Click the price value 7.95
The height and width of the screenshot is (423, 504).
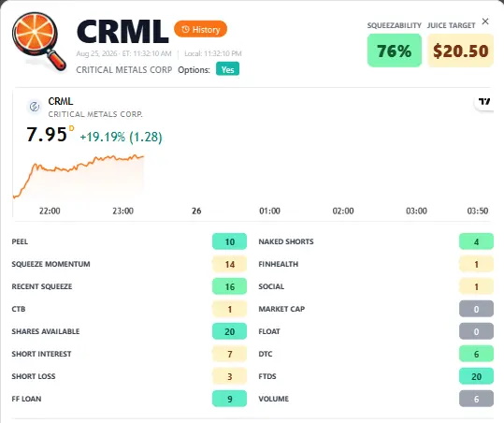click(x=47, y=135)
